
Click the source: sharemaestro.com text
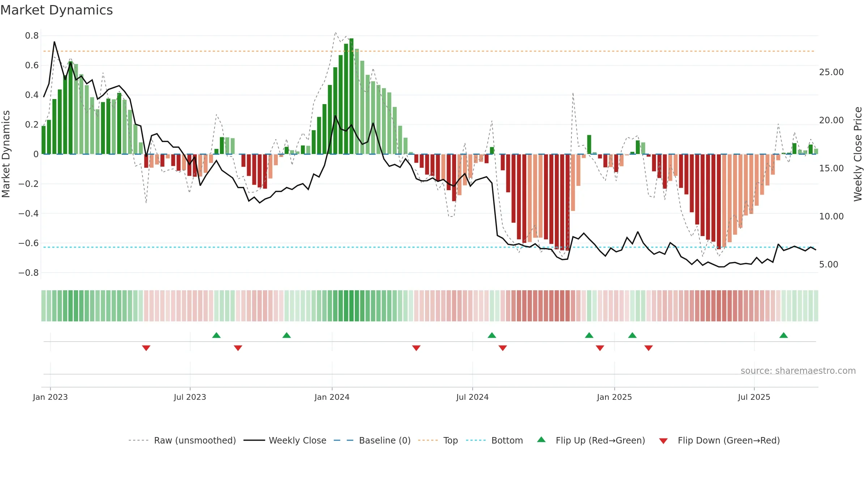[798, 371]
